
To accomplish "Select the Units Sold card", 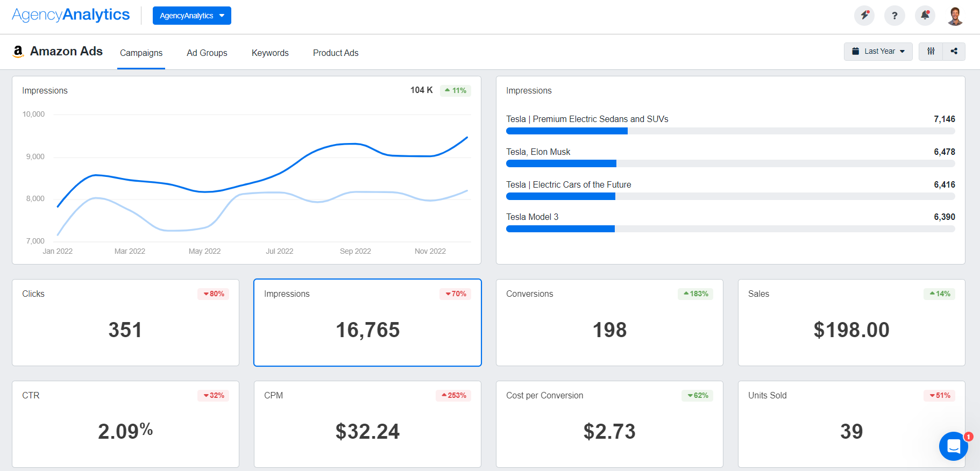I will (x=851, y=424).
